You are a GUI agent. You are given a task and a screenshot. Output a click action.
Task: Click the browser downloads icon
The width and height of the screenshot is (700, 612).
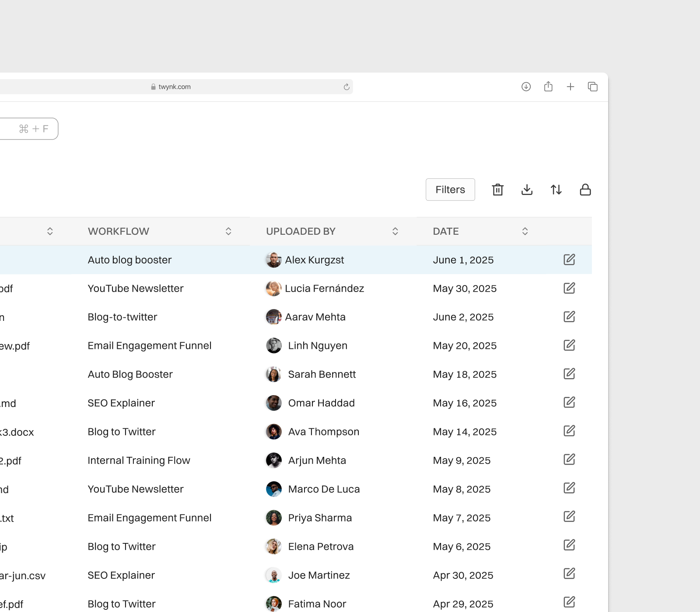point(526,87)
